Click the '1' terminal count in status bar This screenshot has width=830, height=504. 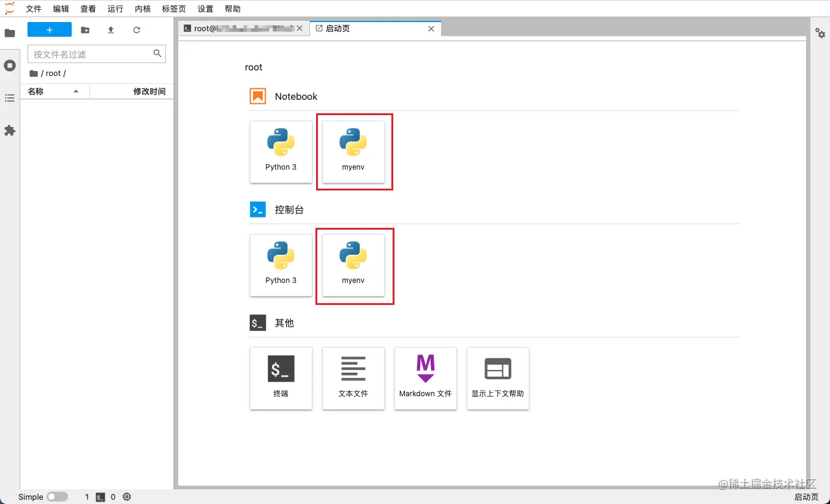(x=87, y=497)
